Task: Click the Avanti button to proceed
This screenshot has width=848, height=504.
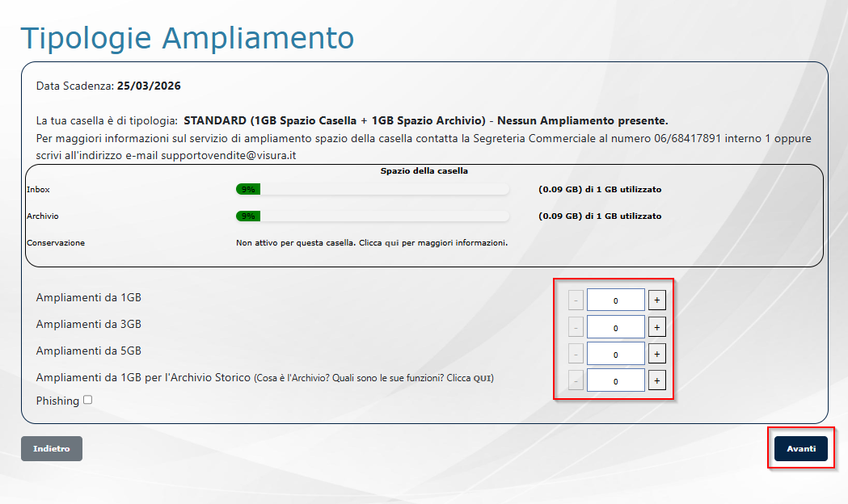Action: point(800,449)
